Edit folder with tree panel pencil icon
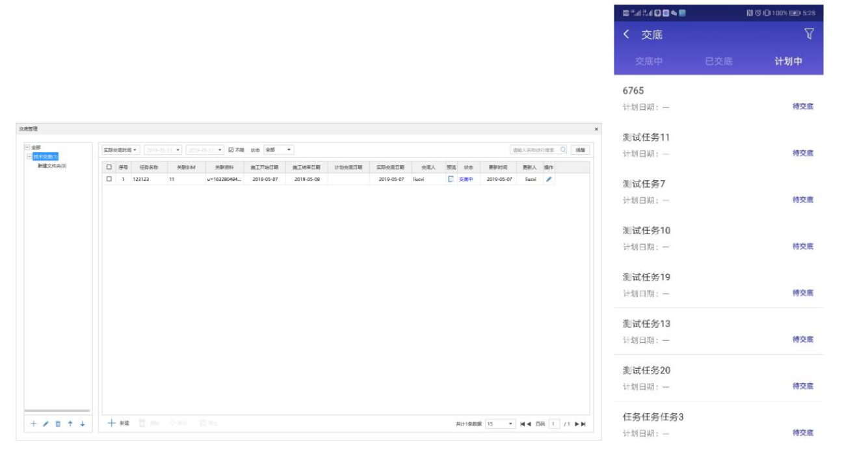 [x=46, y=424]
